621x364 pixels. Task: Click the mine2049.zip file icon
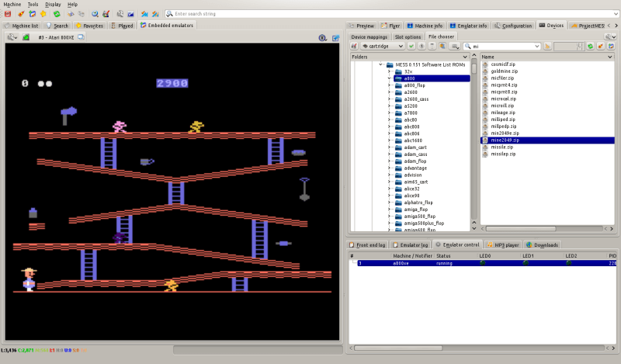click(485, 140)
